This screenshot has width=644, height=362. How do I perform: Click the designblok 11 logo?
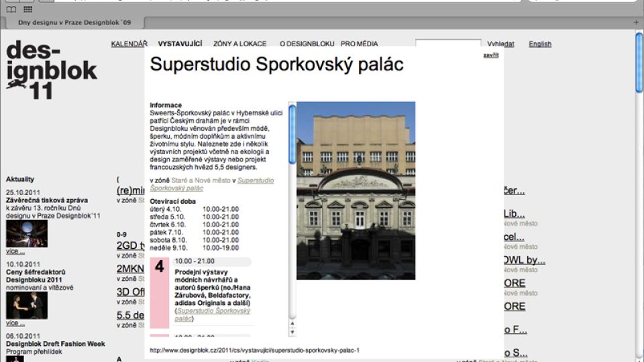[51, 70]
